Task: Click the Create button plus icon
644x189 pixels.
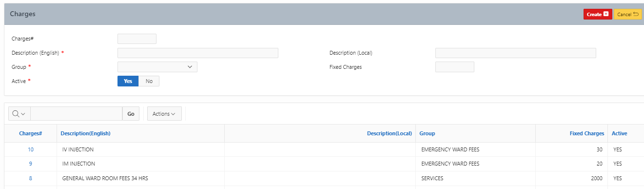Action: point(606,14)
